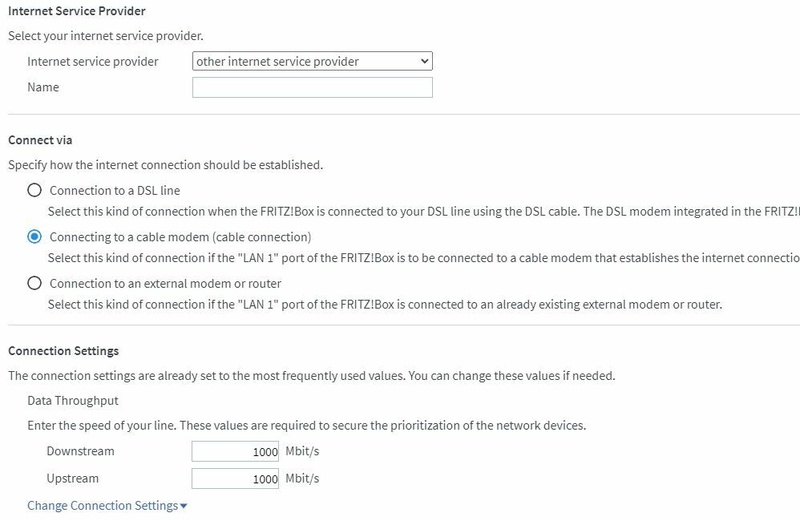Focus the Upstream speed input box
This screenshot has width=800, height=521.
point(236,479)
